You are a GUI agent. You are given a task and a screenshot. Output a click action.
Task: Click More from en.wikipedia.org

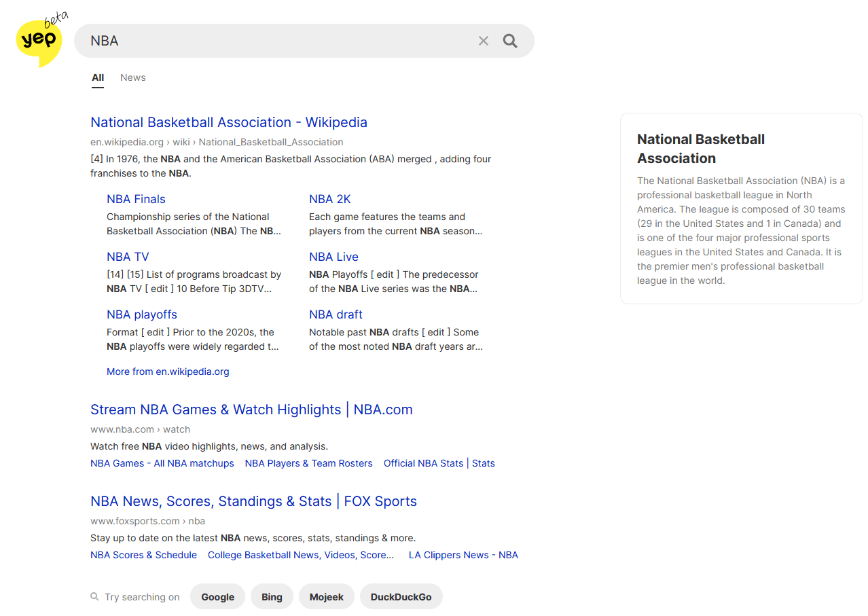point(168,372)
